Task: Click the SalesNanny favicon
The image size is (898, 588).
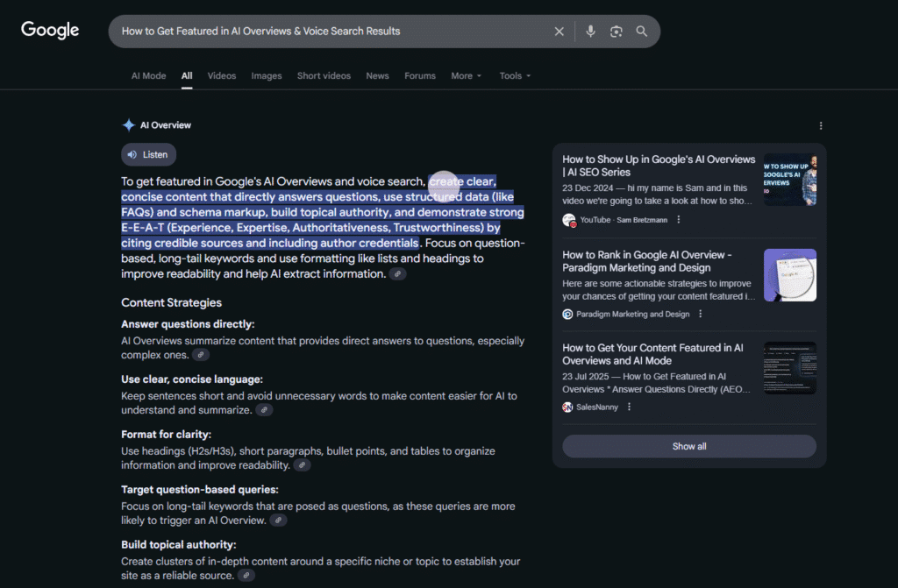Action: click(567, 407)
